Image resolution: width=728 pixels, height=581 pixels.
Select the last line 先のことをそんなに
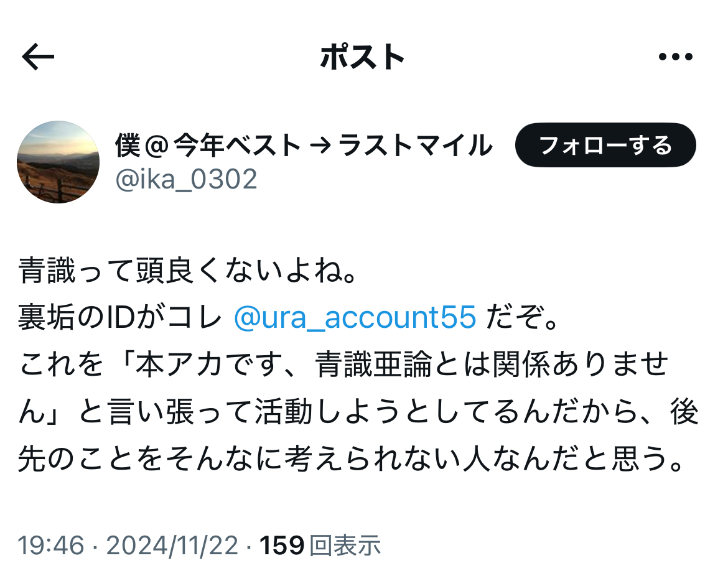pyautogui.click(x=350, y=460)
